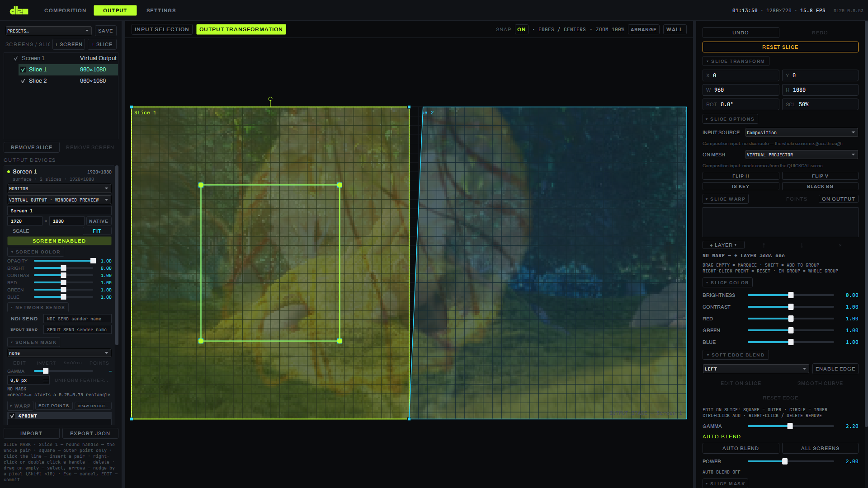The image size is (868, 488).
Task: Switch to OUTPUT TRANSFORMATION mode
Action: (241, 29)
